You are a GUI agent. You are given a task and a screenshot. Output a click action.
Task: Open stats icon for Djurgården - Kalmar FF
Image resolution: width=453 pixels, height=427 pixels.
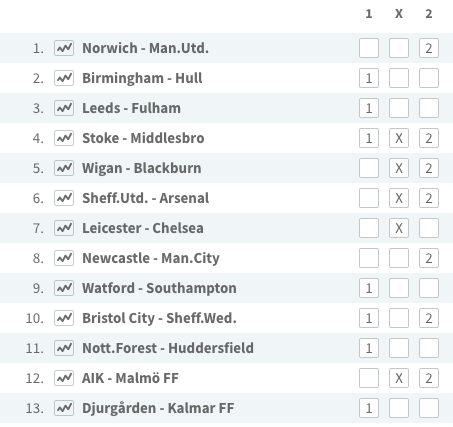coord(64,408)
